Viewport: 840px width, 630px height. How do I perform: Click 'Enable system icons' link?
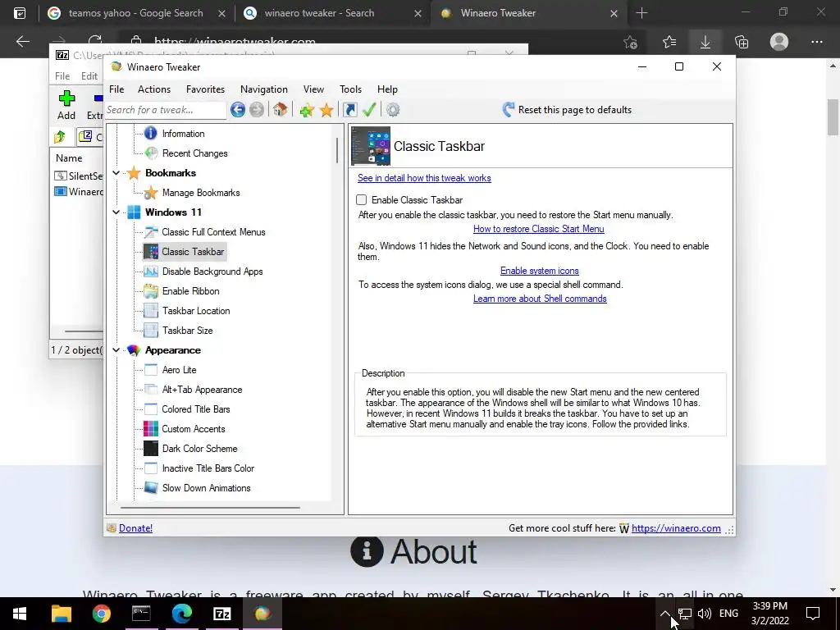pyautogui.click(x=540, y=271)
